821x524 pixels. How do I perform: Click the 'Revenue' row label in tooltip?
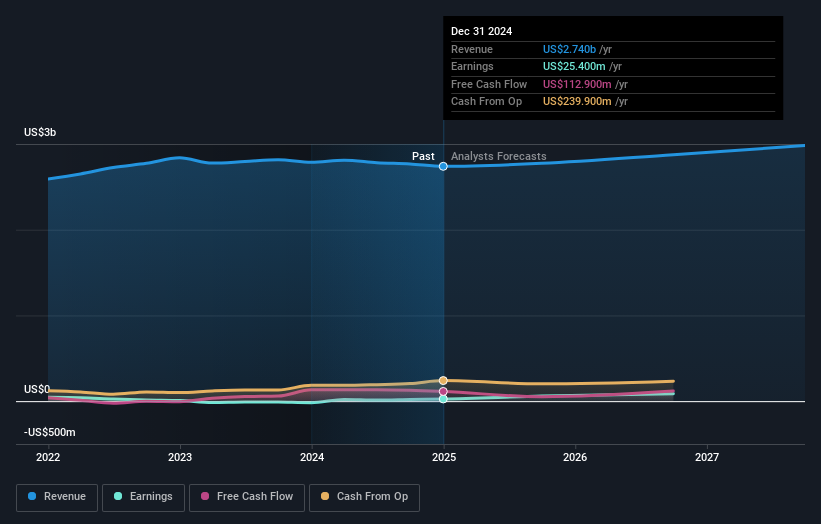(472, 49)
